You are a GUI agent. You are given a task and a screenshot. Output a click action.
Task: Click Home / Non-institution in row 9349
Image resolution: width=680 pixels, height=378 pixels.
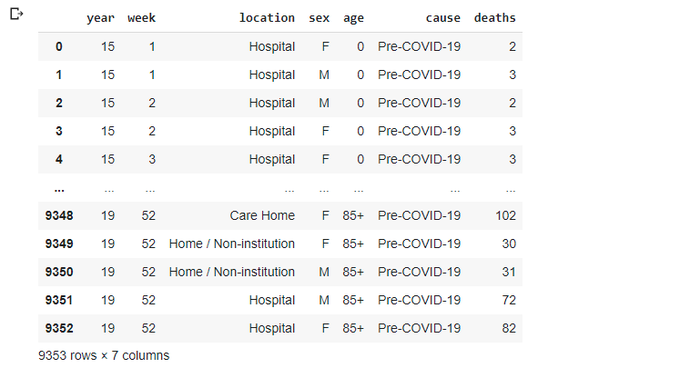[232, 244]
